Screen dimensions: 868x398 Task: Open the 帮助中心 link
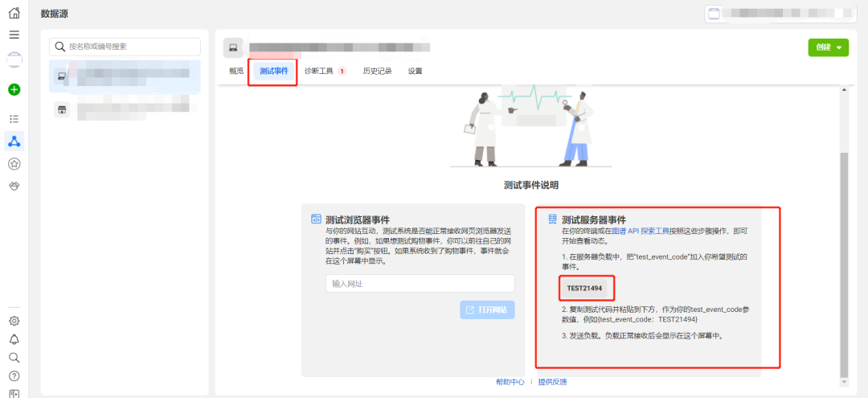click(x=510, y=382)
